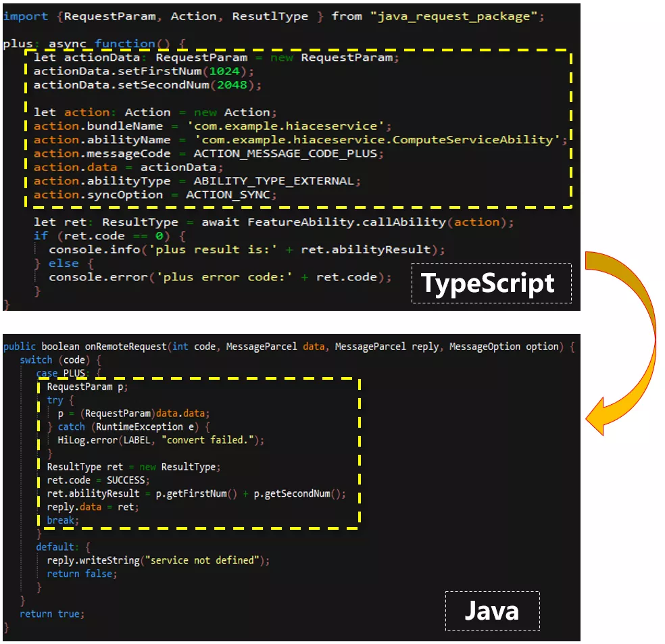This screenshot has height=644, width=665.
Task: Click the HiLog.error "convert failed." line
Action: 161,440
